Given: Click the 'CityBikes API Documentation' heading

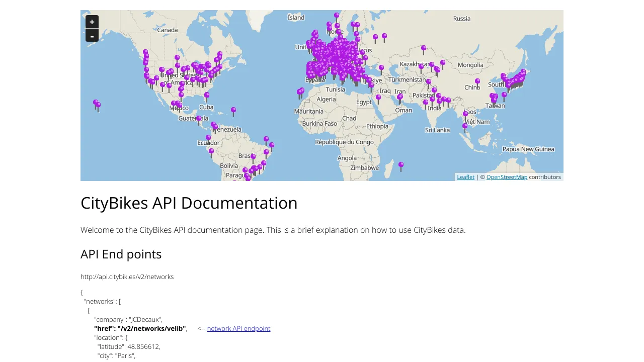Looking at the screenshot, I should click(x=189, y=203).
